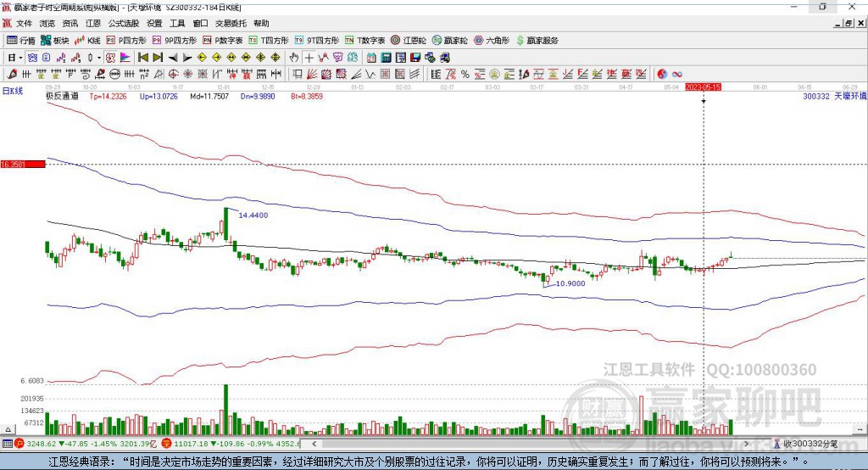Click the volume panel collapse arrow bottom-left
This screenshot has height=470, width=868.
(8, 429)
